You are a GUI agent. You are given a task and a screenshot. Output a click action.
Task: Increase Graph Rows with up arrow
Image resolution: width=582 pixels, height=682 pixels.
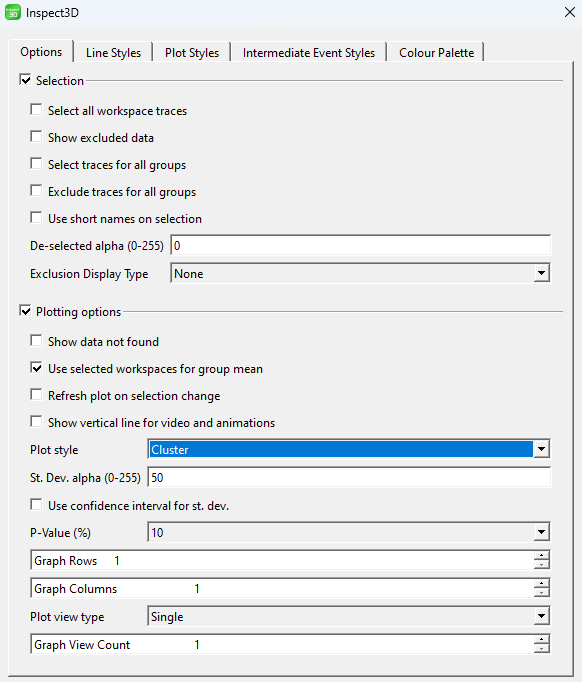pos(542,556)
